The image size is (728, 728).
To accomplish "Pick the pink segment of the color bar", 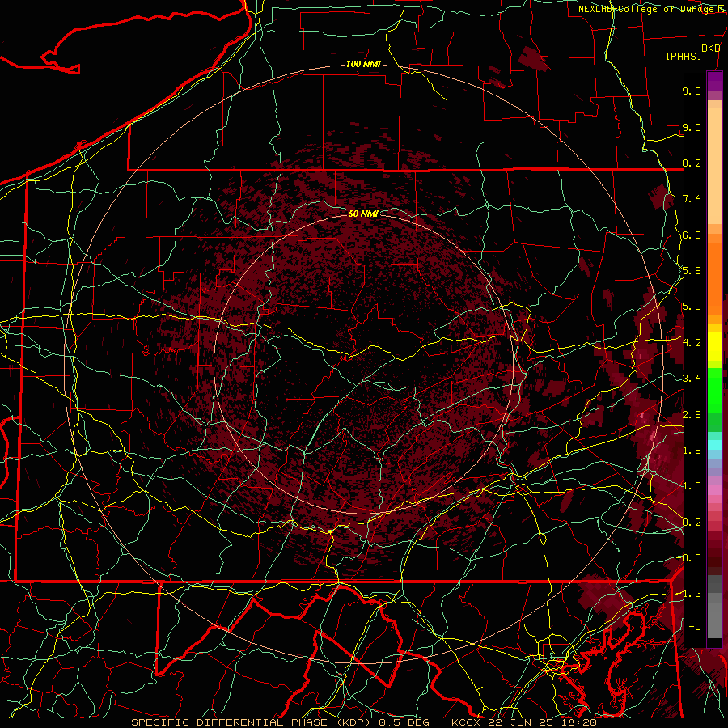I will 714,490.
